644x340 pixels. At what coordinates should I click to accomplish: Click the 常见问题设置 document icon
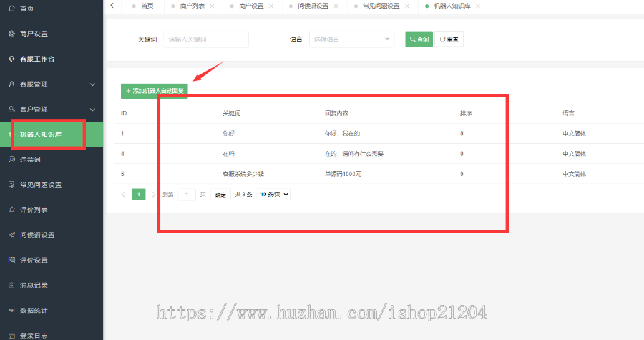coord(11,185)
